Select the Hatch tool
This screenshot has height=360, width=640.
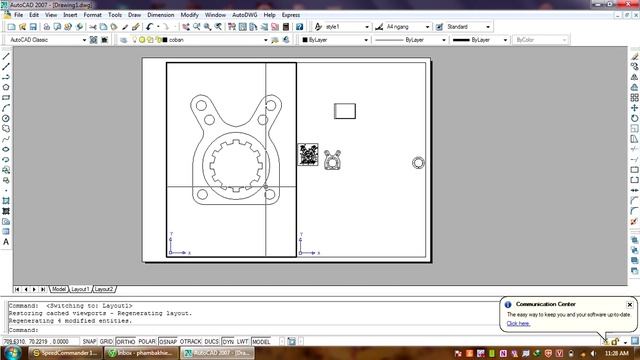6,201
